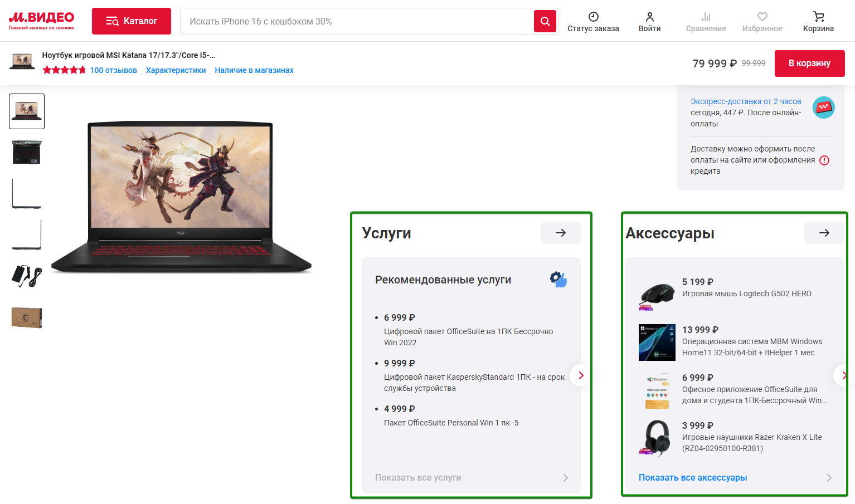Go to Характеристики section

pos(176,70)
